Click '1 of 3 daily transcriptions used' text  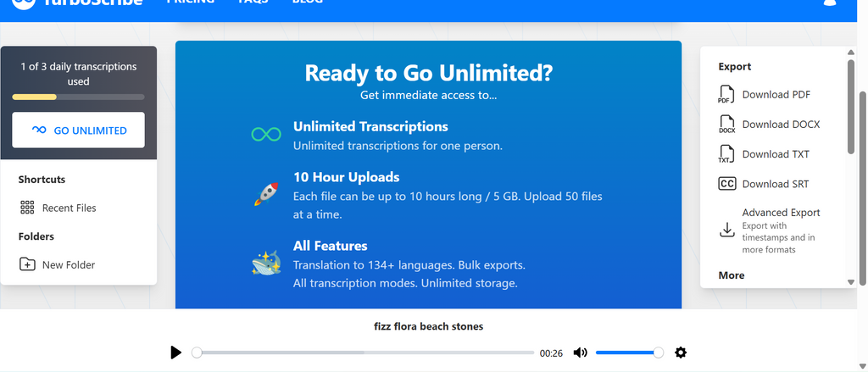click(x=79, y=74)
